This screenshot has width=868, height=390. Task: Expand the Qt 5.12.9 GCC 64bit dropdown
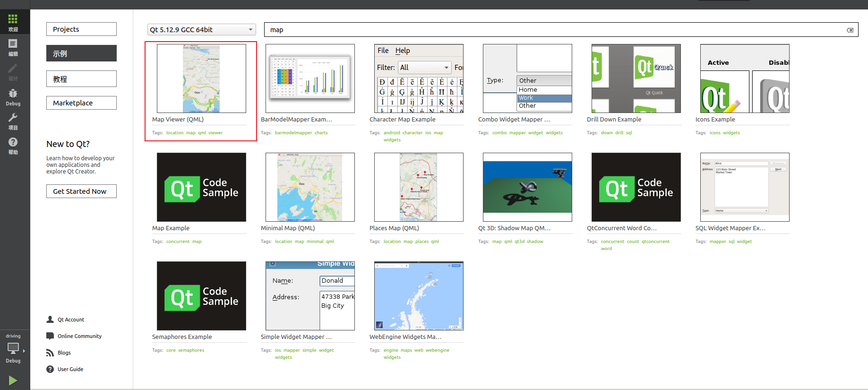coord(201,30)
